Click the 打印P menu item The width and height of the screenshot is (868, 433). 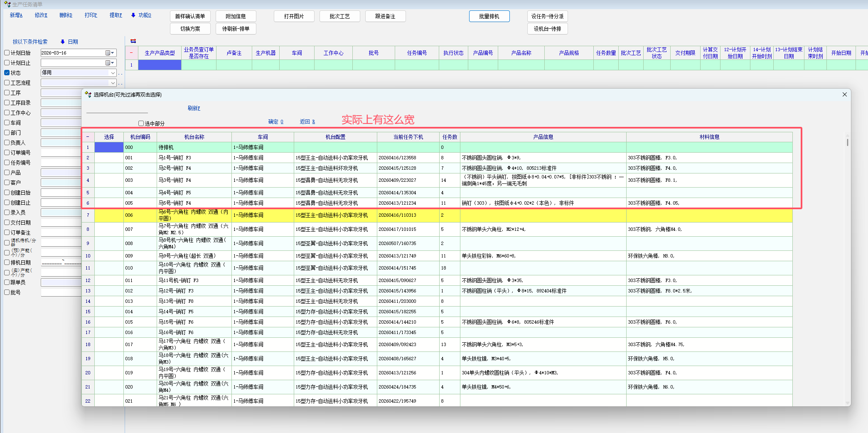(x=91, y=15)
